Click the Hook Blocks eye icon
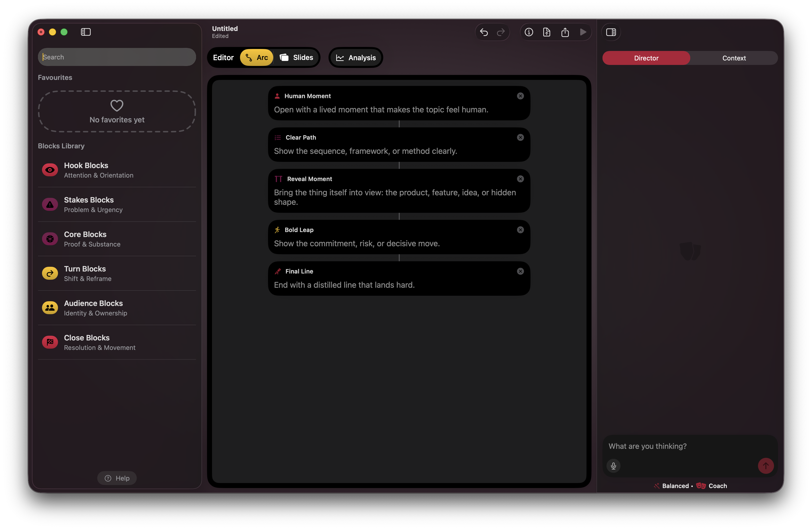Screen dimensions: 812x530 coord(50,170)
